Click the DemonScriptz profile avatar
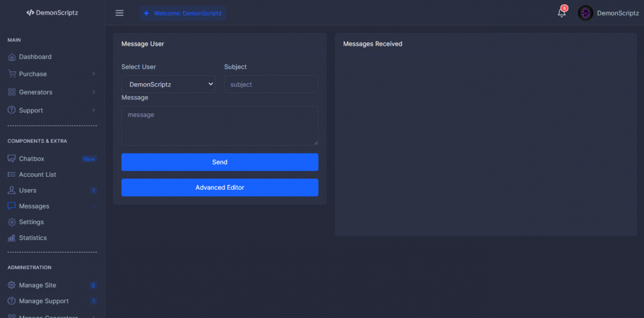 coord(585,13)
